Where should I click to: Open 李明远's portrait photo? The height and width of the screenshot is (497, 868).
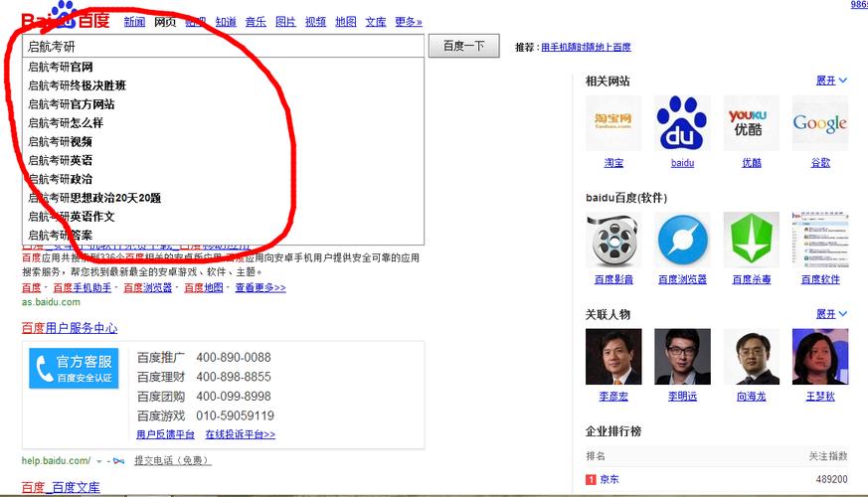[x=682, y=357]
